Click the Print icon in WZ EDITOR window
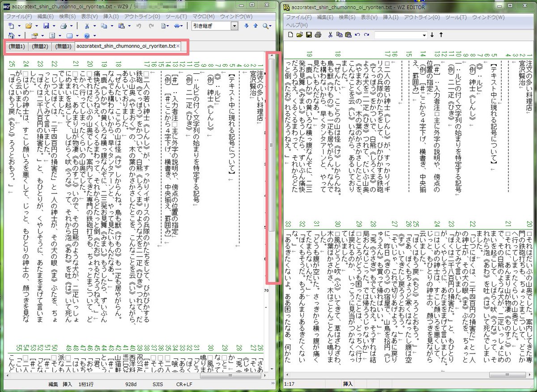The width and height of the screenshot is (537, 392). coord(318,35)
